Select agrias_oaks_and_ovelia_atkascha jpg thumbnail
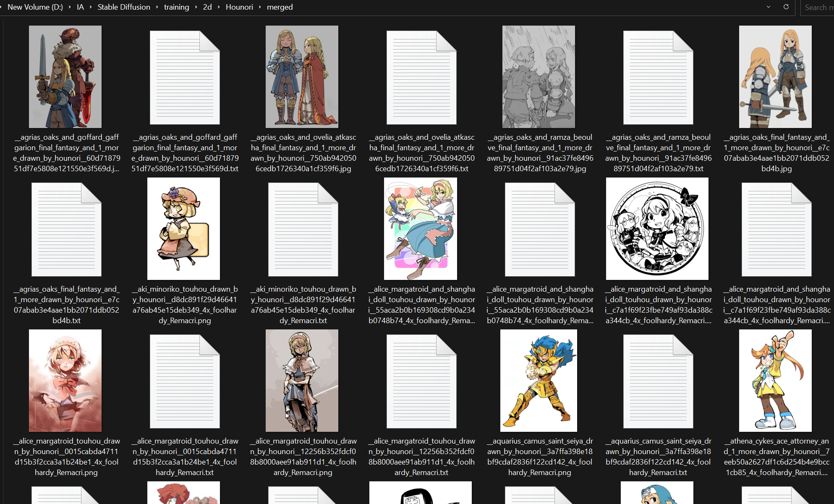Screen dimensions: 834x504 (302, 77)
